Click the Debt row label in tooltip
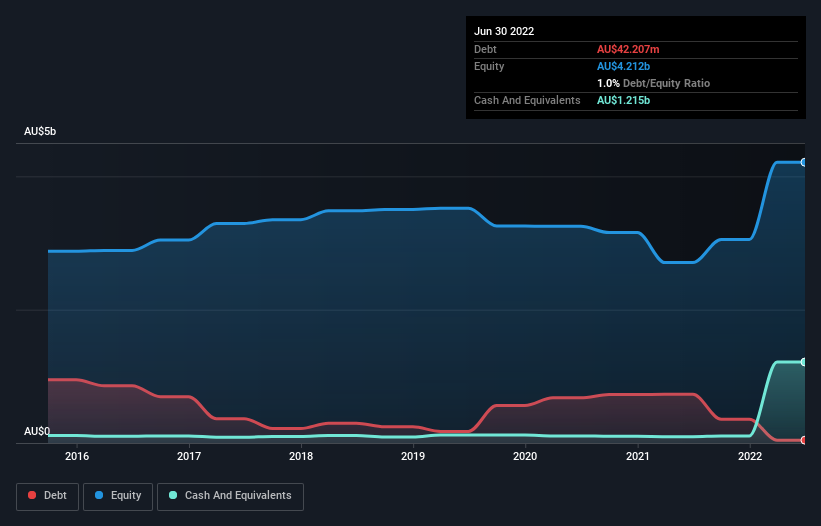Screen dimensions: 821x526 pos(485,49)
